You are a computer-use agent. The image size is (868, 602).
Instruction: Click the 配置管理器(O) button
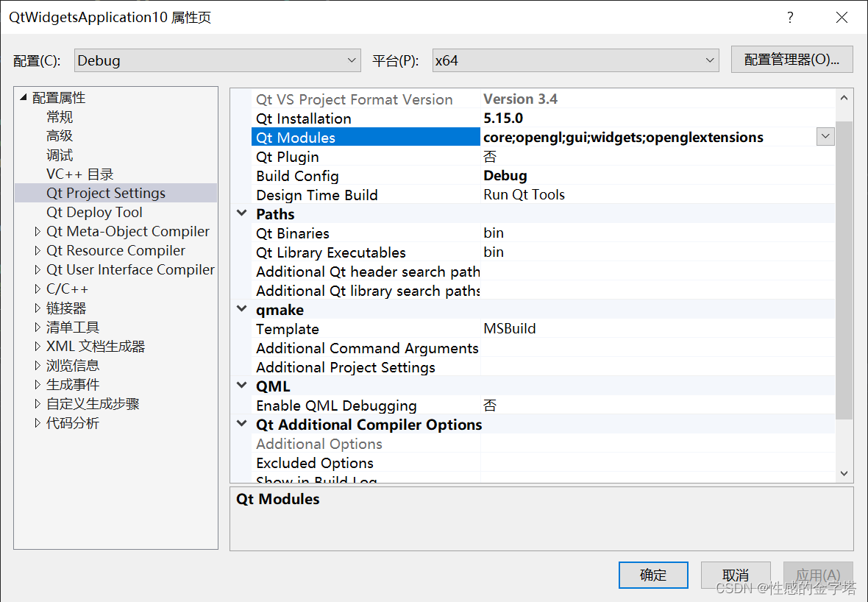coord(791,60)
